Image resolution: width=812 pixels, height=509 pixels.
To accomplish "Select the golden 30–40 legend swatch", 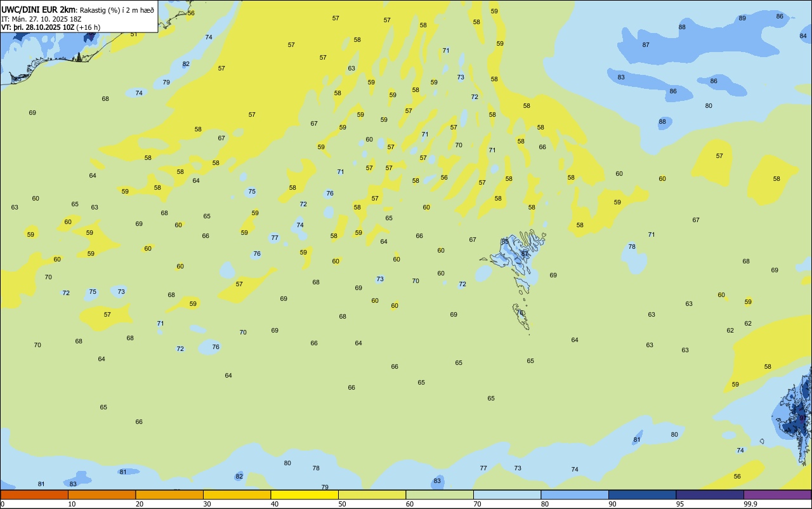I will 237,494.
